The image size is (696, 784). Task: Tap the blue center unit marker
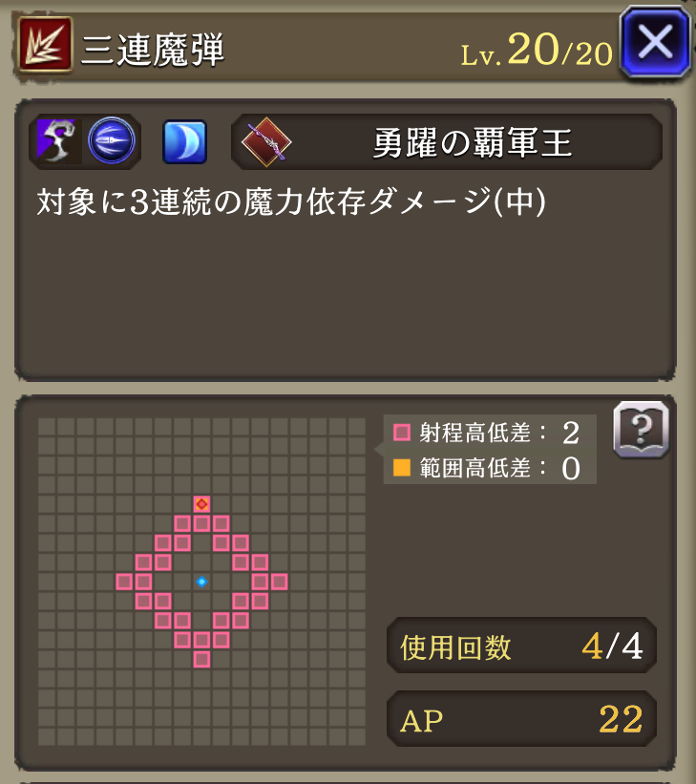(201, 582)
